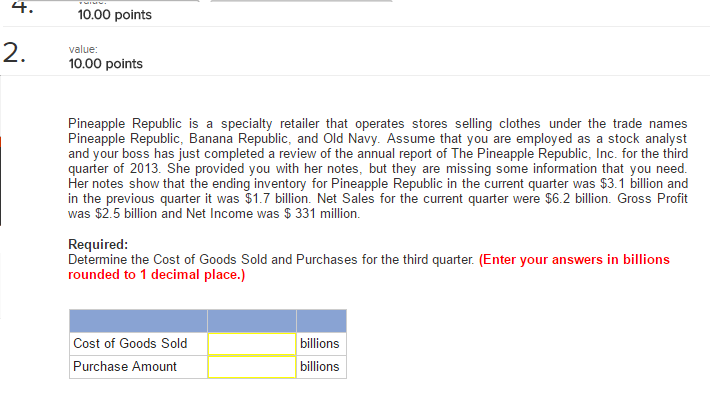This screenshot has width=710, height=410.
Task: Click the 'Cost of Goods Sold' row label
Action: [130, 343]
